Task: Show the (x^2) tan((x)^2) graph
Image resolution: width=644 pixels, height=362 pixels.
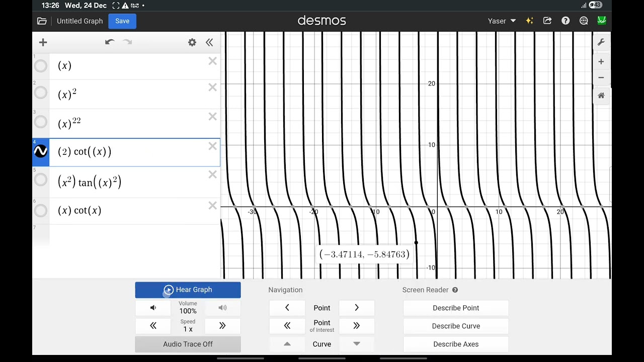Action: point(41,180)
